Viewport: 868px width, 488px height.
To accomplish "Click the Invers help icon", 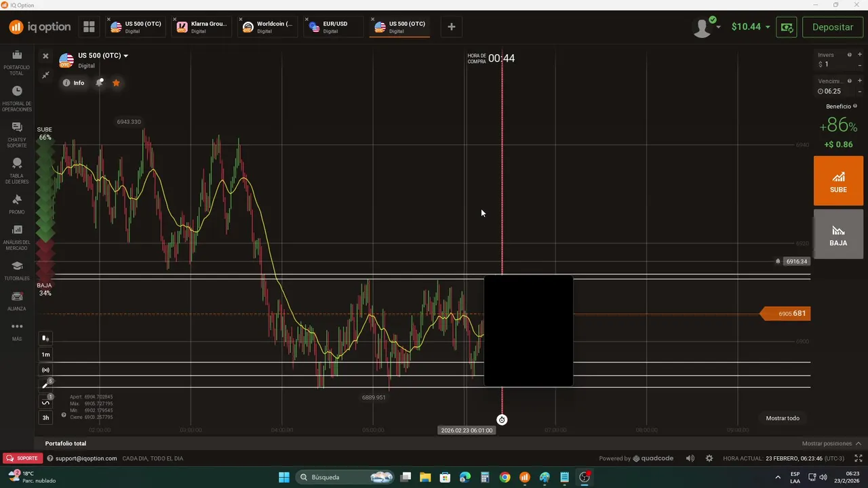I will 850,55.
